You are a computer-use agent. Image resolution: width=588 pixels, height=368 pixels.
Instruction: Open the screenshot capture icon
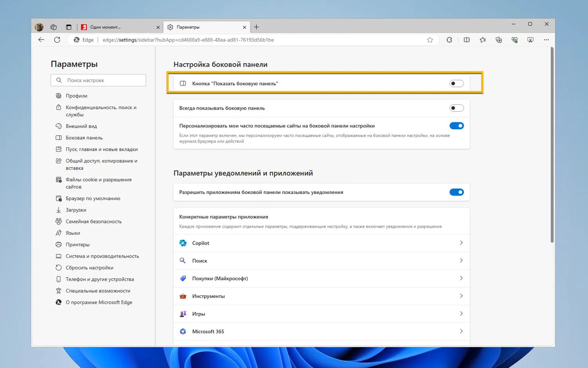pyautogui.click(x=530, y=40)
